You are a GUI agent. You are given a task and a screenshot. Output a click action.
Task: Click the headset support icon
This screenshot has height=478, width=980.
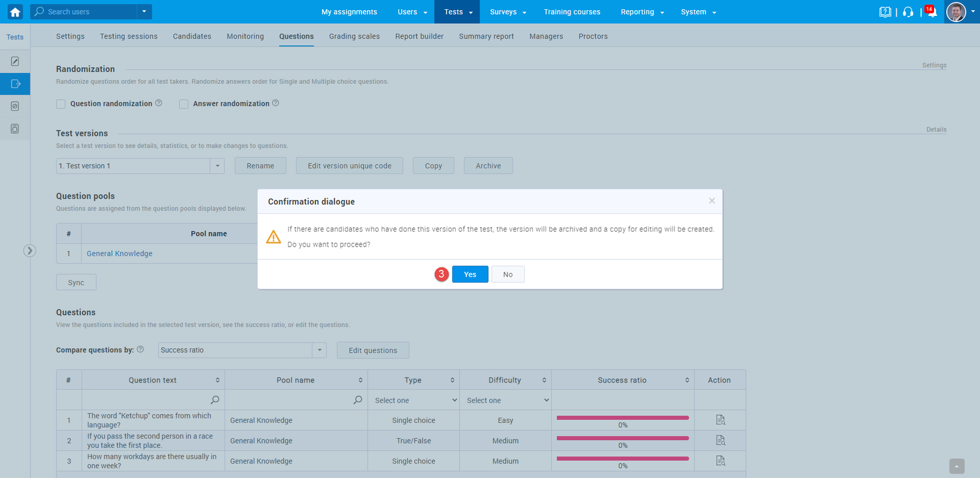(908, 12)
